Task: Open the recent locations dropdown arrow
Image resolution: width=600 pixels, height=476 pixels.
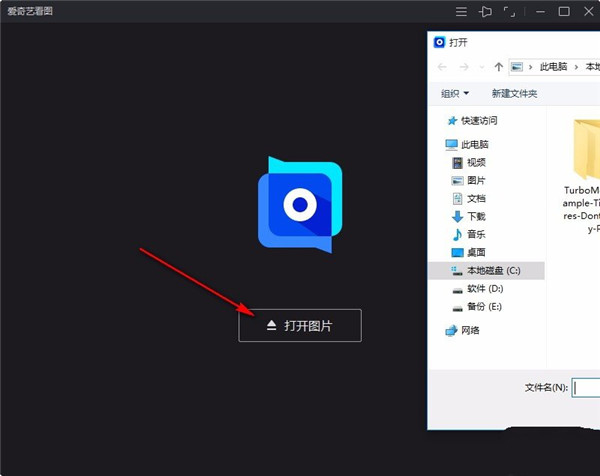Action: pos(482,67)
